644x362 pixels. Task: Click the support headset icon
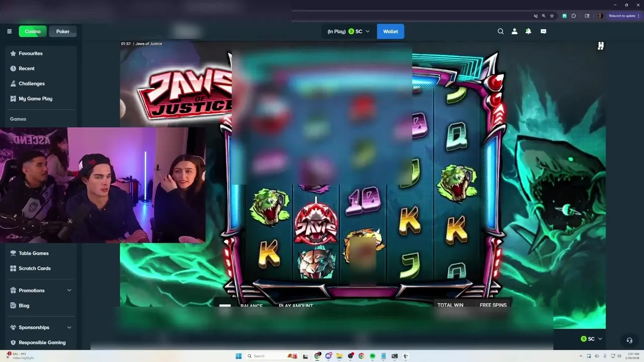point(629,340)
